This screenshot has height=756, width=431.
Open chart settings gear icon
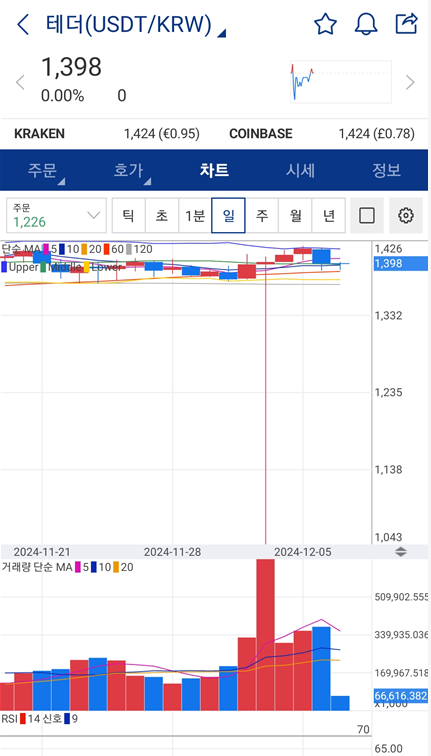[x=406, y=216]
